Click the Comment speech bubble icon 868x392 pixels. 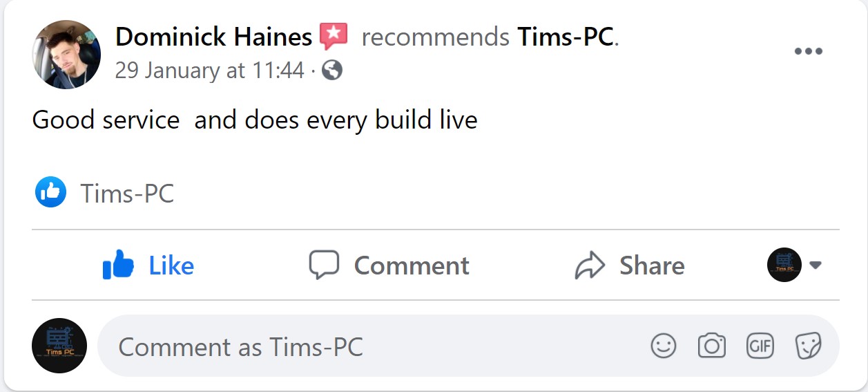[x=324, y=265]
